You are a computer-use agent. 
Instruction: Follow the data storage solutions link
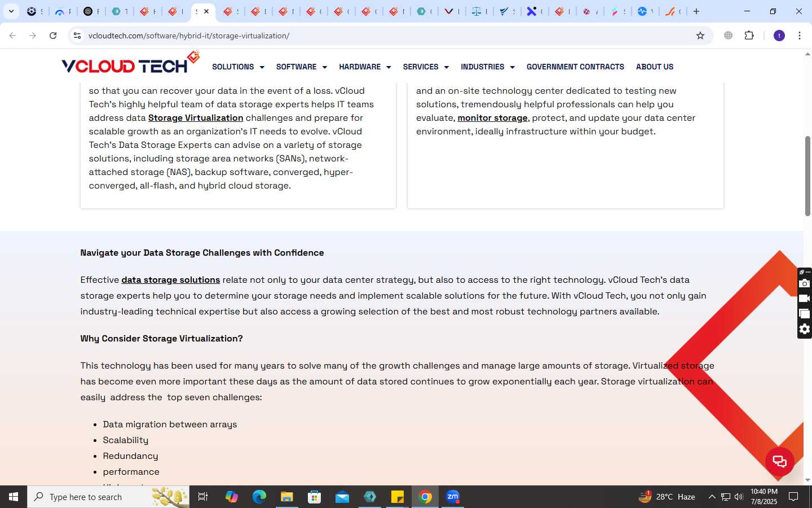click(x=170, y=280)
